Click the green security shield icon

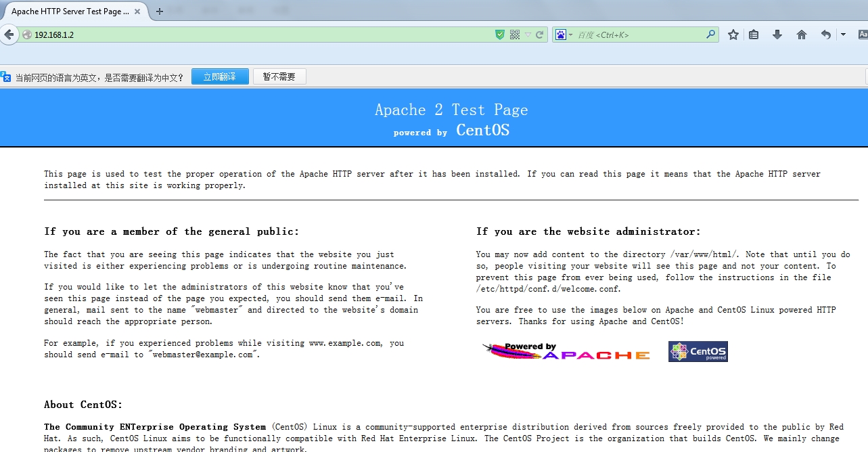[500, 35]
